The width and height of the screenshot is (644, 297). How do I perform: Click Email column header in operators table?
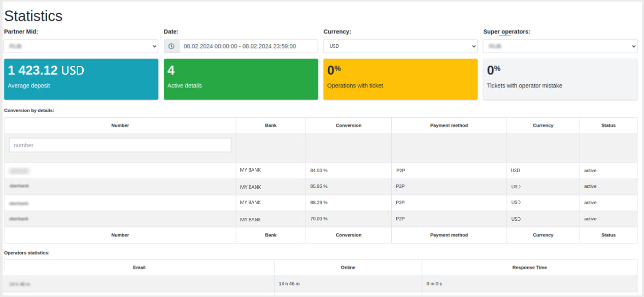(139, 268)
